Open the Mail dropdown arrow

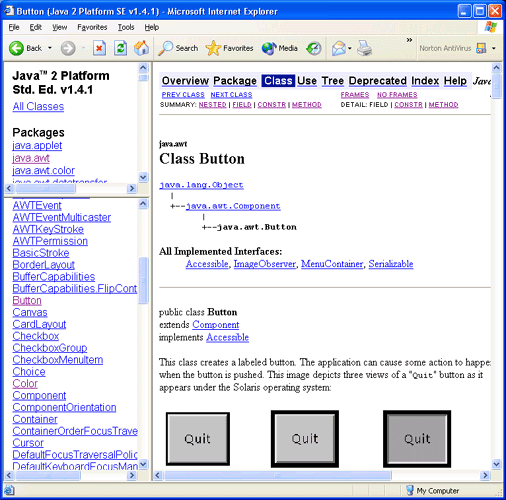click(x=350, y=48)
